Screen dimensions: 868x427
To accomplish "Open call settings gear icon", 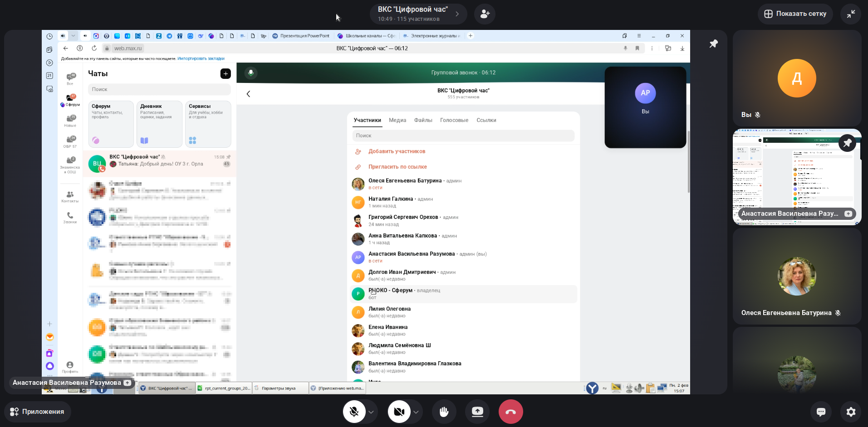I will coord(851,412).
